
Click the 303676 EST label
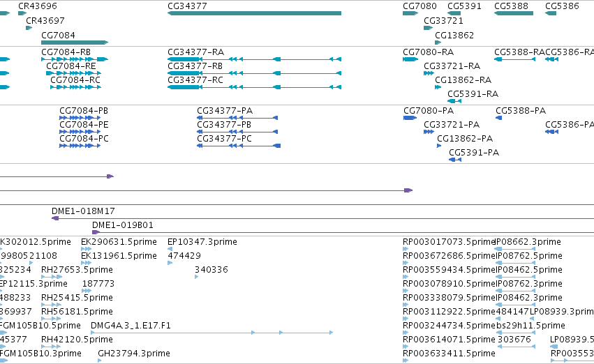pyautogui.click(x=514, y=340)
